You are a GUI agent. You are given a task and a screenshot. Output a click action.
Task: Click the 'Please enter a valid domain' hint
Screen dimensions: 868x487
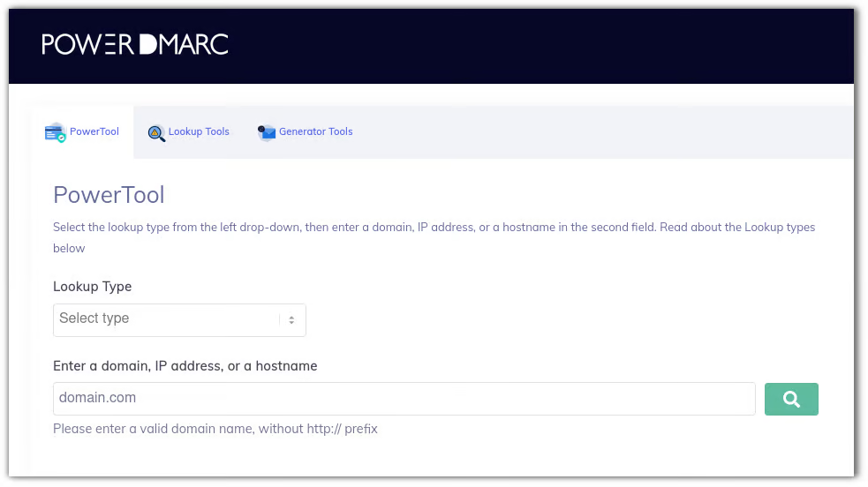(215, 429)
